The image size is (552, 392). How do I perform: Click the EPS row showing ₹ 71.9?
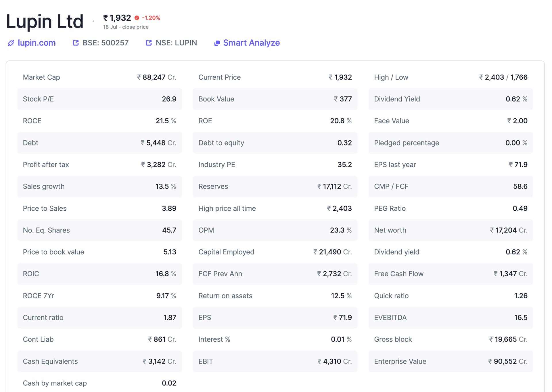pyautogui.click(x=275, y=318)
